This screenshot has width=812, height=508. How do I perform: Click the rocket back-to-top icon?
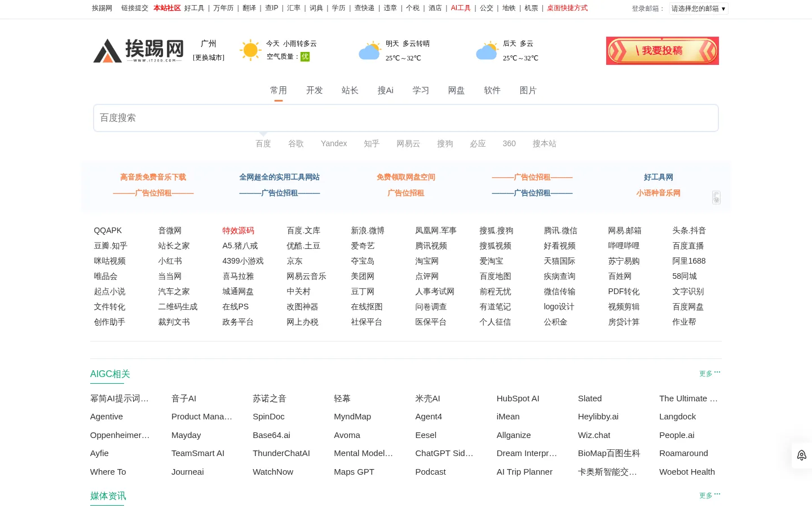click(801, 455)
